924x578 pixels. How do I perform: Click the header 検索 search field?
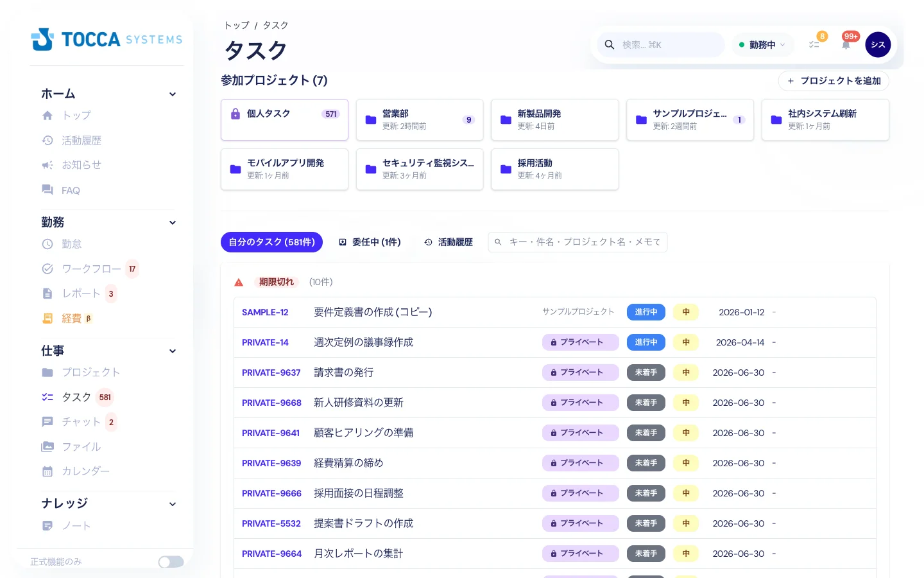click(x=661, y=45)
